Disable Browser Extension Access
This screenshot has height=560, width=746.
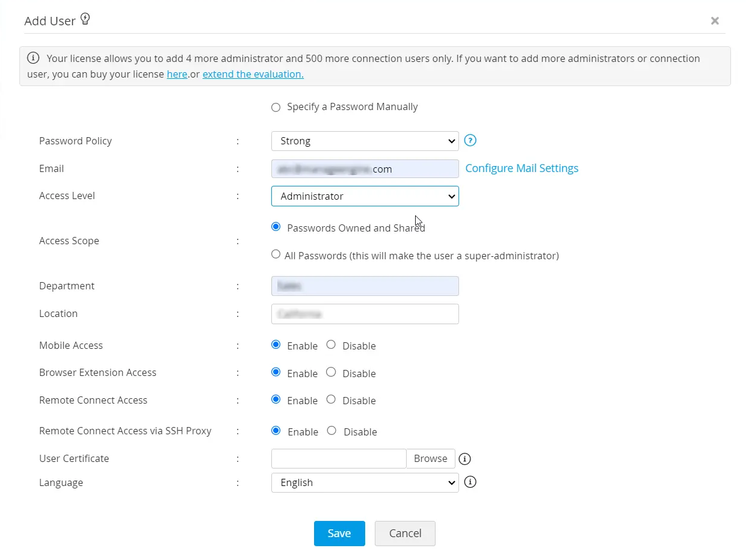tap(331, 372)
